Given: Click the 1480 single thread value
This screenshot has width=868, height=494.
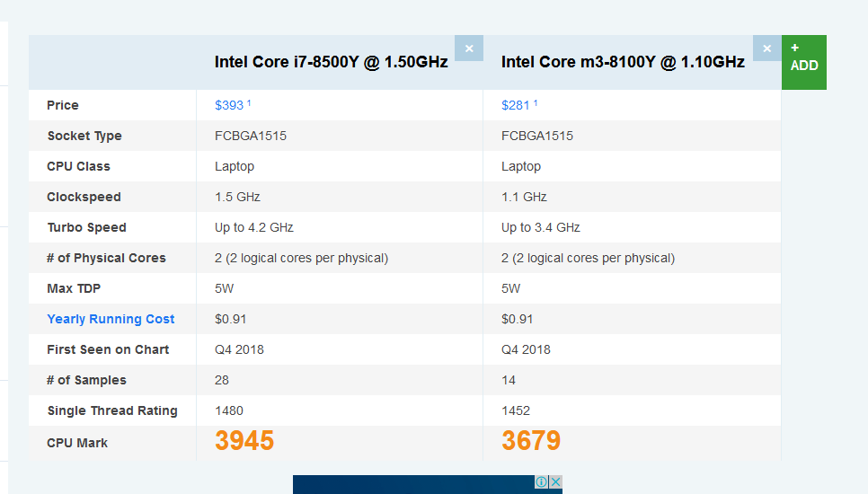Looking at the screenshot, I should pos(229,410).
